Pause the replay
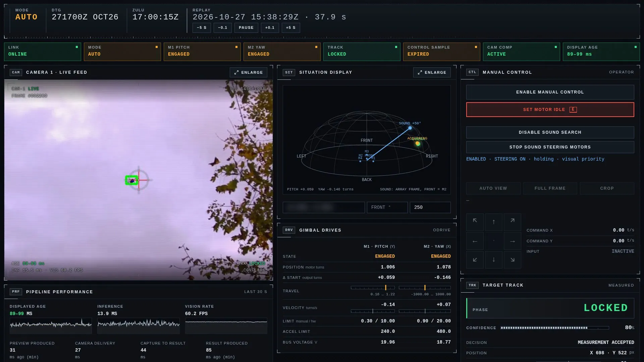 (x=246, y=28)
